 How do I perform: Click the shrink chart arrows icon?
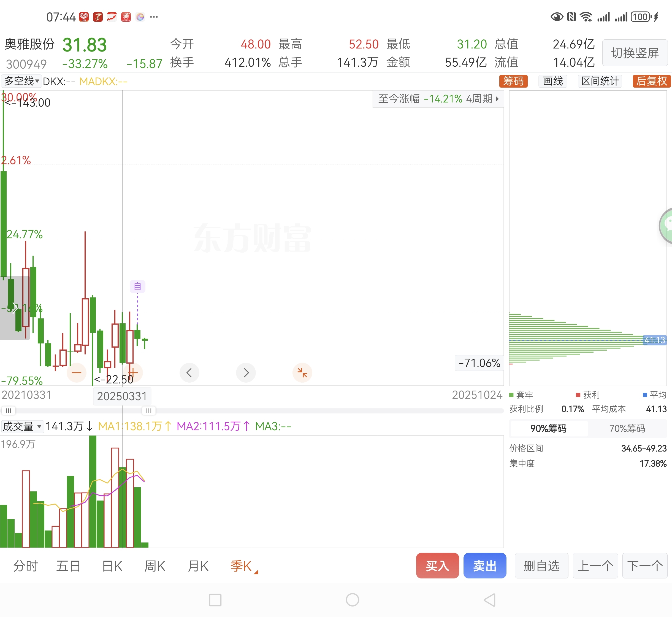(x=302, y=373)
